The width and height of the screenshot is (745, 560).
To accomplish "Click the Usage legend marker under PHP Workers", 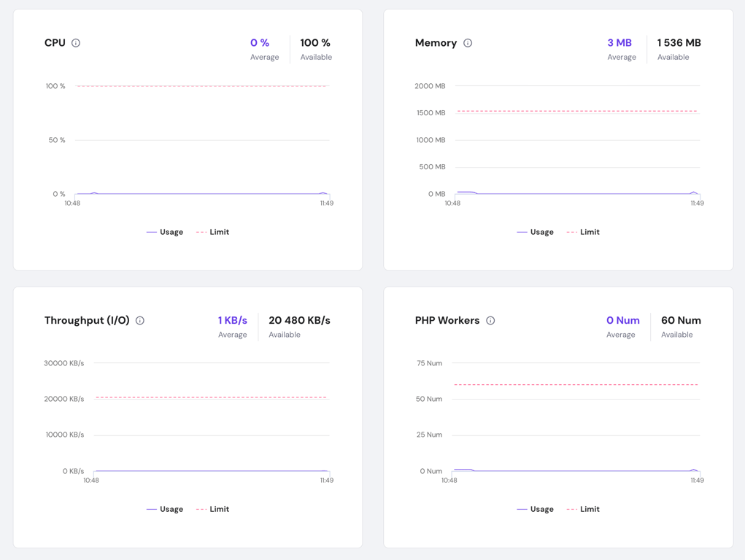I will coord(522,509).
